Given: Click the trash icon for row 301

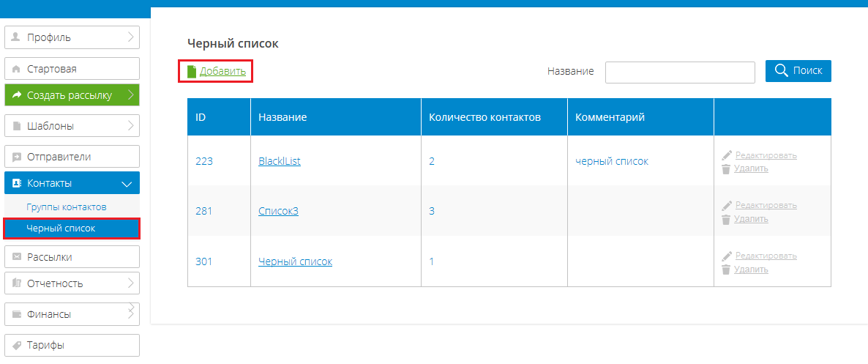Looking at the screenshot, I should 726,270.
